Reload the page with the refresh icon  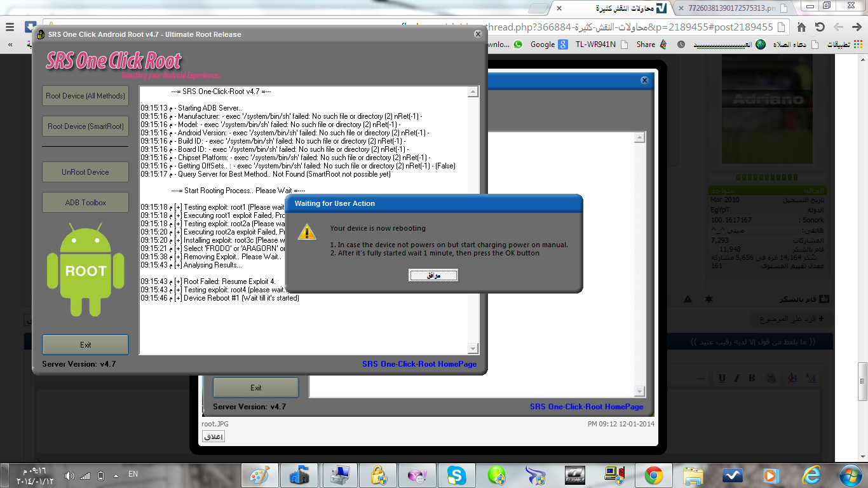[820, 27]
